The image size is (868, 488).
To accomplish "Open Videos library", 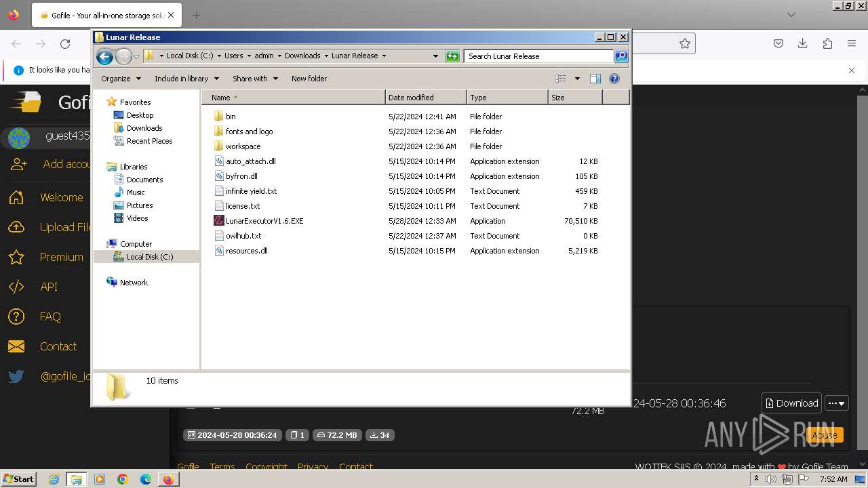I will [x=137, y=218].
